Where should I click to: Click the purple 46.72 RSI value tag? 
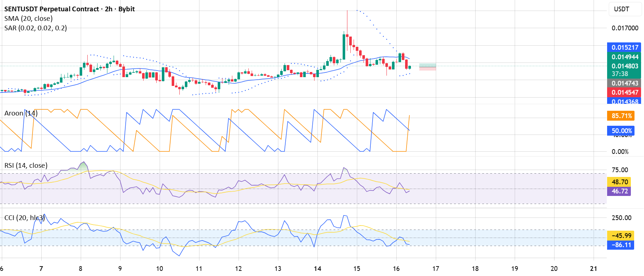point(619,191)
